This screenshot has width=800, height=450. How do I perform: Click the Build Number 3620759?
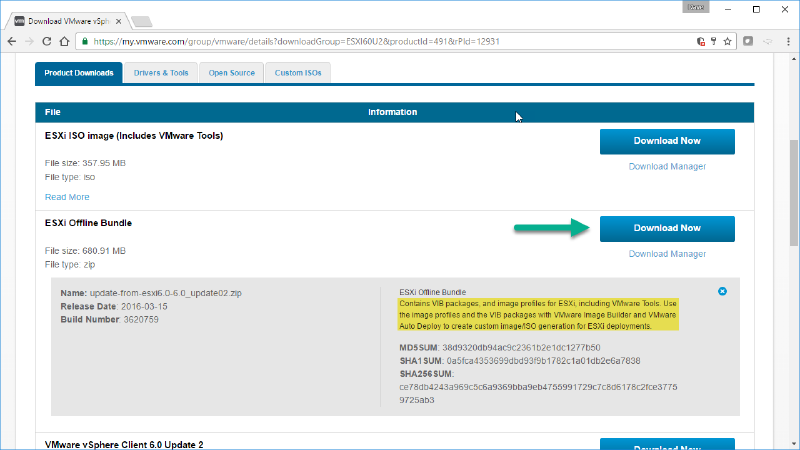[x=109, y=320]
